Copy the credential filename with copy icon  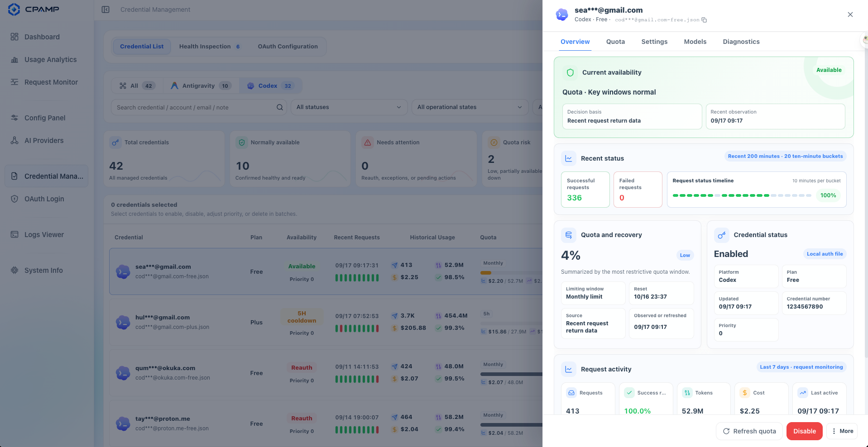pyautogui.click(x=704, y=20)
